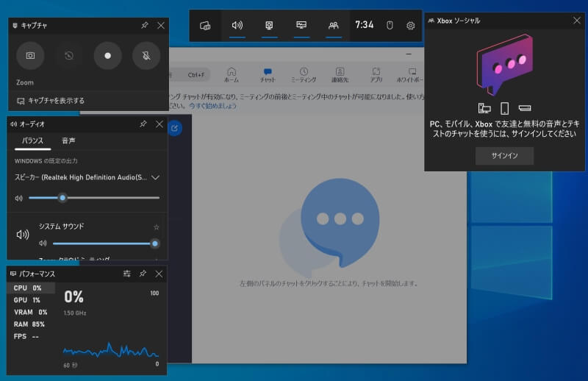588x381 pixels.
Task: Switch to the 音声 tab
Action: pos(68,140)
